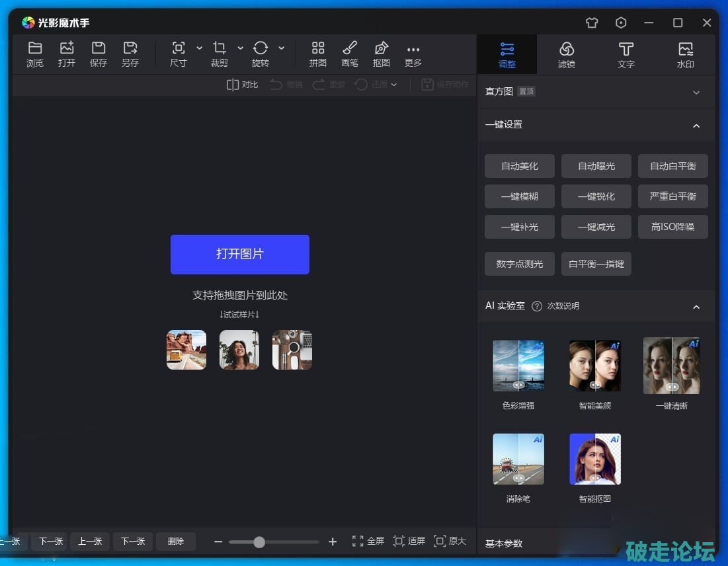This screenshot has height=566, width=728.
Task: Open the woman portrait sample thumbnail
Action: coord(239,350)
